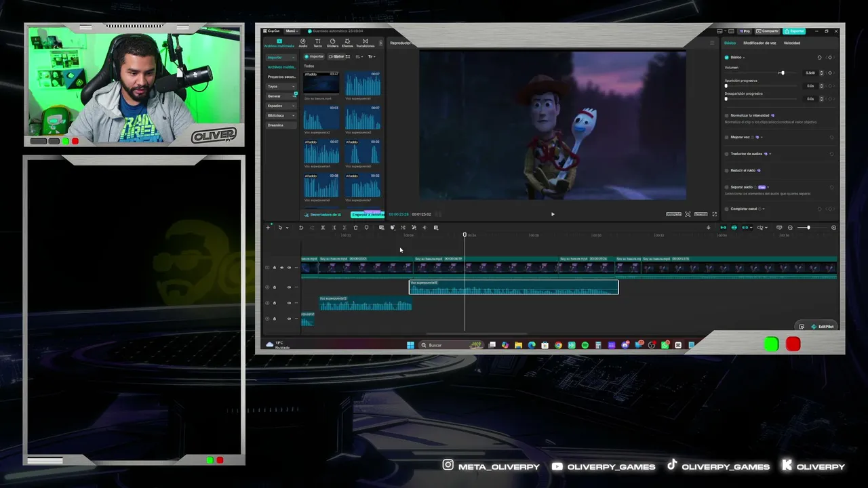Expand the Biblioteca sidebar section
The height and width of the screenshot is (488, 868).
click(x=293, y=116)
